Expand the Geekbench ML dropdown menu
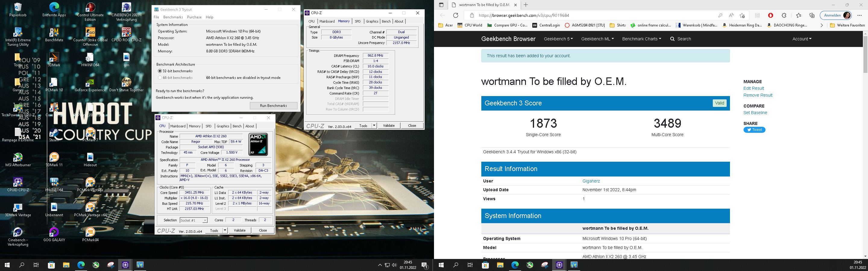The width and height of the screenshot is (868, 271). coord(597,39)
